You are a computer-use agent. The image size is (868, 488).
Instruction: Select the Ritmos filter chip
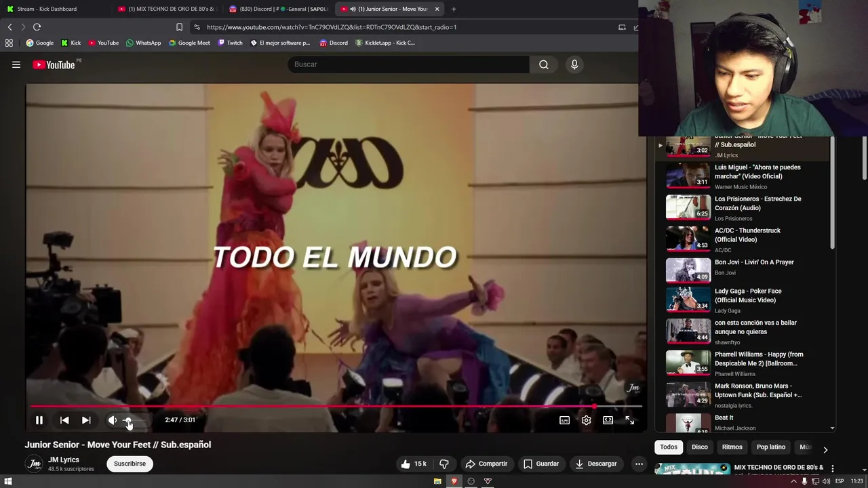(x=732, y=447)
